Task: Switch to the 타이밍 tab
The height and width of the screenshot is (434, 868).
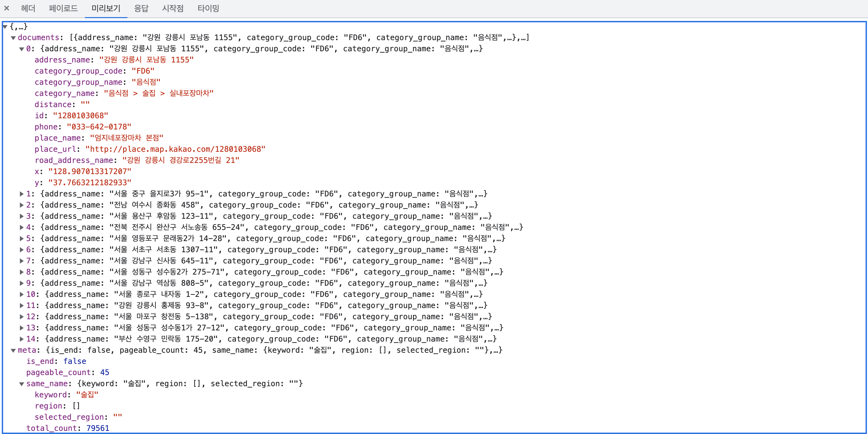Action: coord(208,8)
